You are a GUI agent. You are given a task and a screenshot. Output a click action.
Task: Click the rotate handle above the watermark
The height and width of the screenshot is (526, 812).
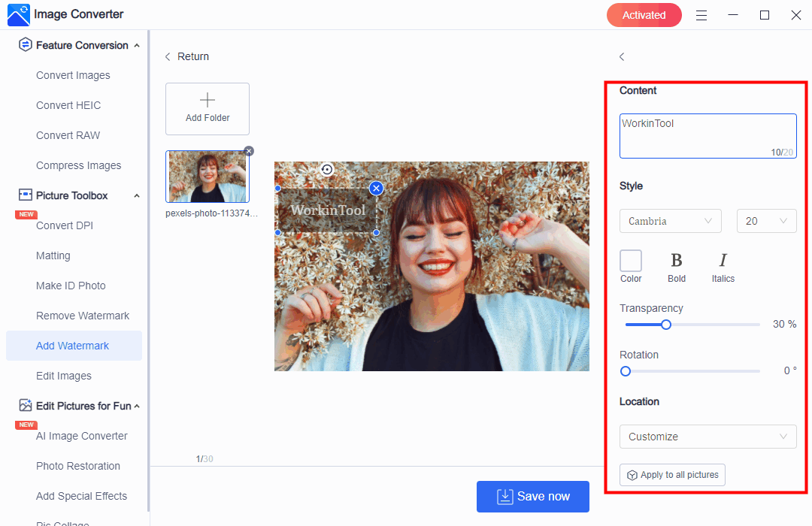[x=326, y=170]
